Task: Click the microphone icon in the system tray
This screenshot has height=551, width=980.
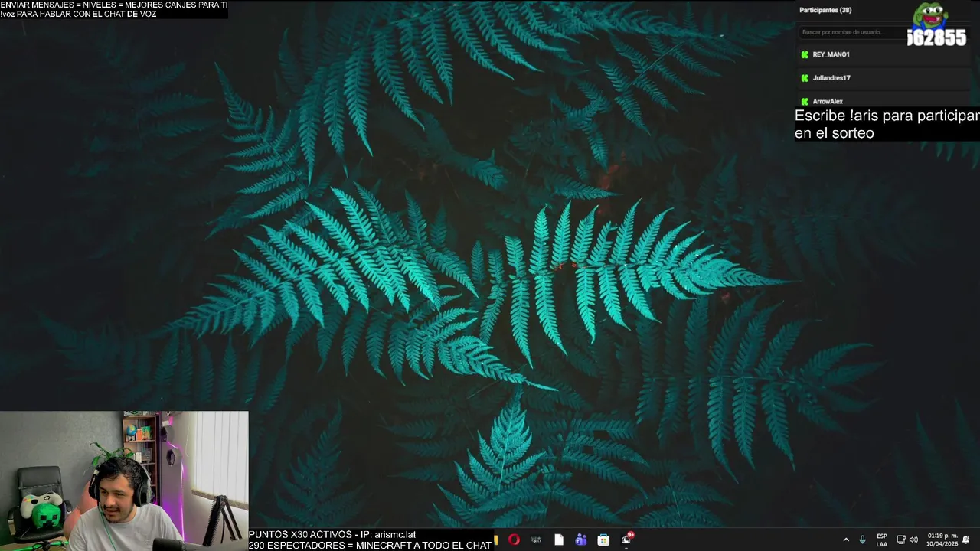Action: pos(863,540)
